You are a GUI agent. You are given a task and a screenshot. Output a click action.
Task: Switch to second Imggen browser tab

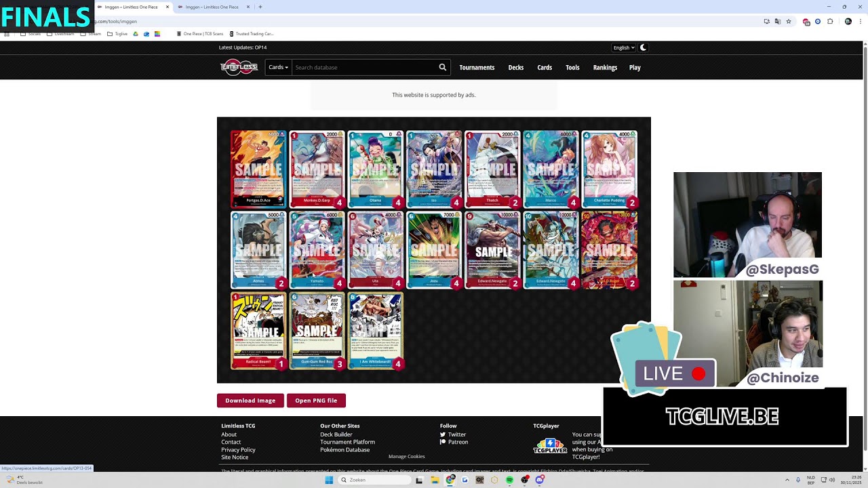click(x=212, y=7)
